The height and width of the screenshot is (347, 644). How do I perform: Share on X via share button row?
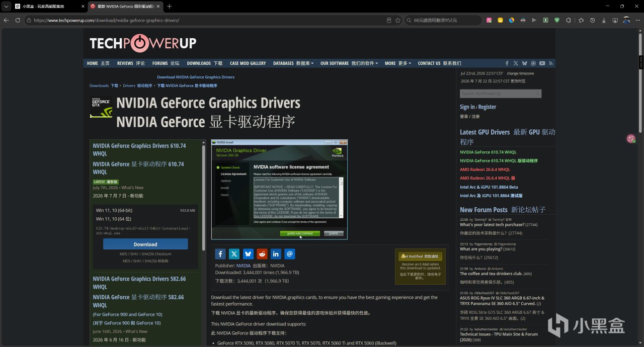coord(234,254)
